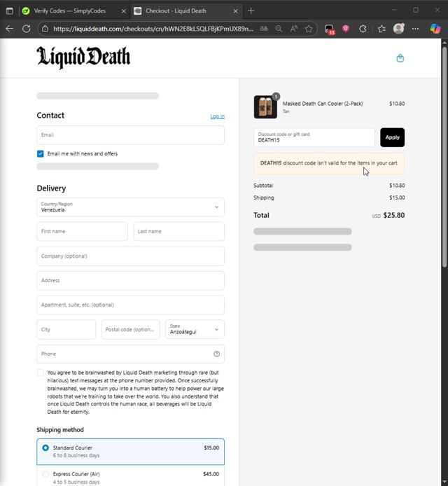Click the Total $25.80 amount

click(x=394, y=216)
